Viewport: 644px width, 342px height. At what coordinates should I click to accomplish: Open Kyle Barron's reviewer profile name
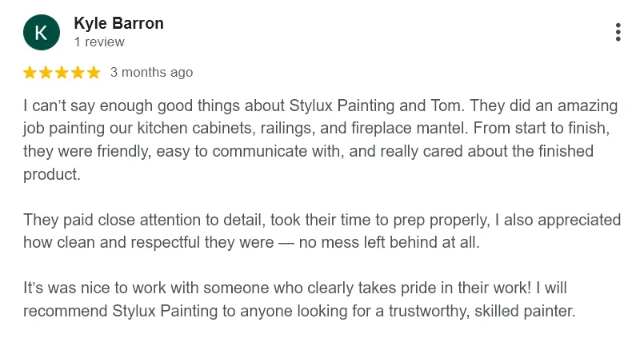118,23
